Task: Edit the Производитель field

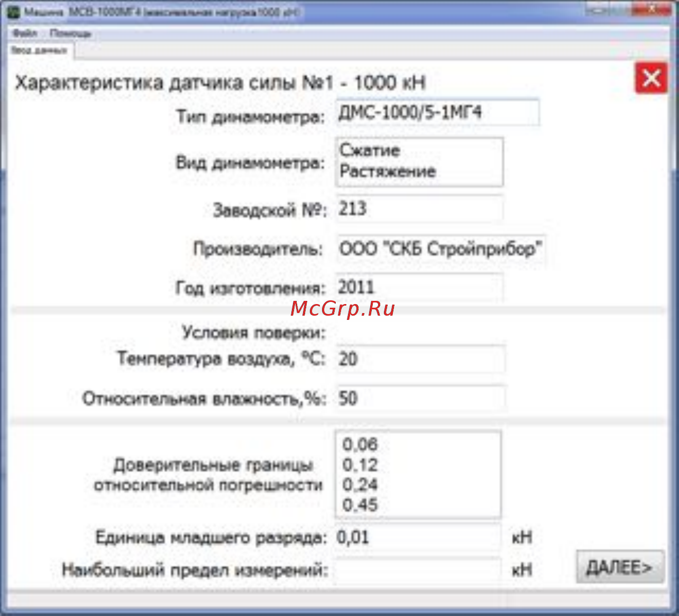Action: 441,249
